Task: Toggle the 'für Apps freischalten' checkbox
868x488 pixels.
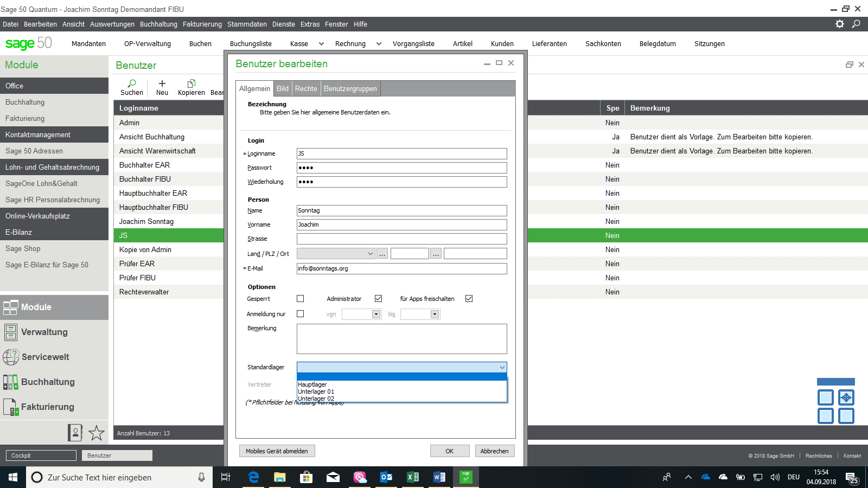Action: [469, 299]
